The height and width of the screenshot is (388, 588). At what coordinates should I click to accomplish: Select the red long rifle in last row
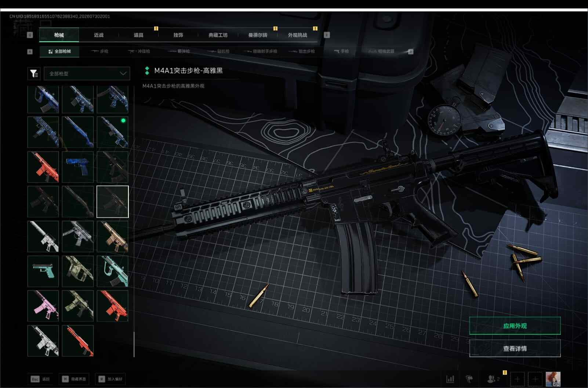[x=78, y=341]
